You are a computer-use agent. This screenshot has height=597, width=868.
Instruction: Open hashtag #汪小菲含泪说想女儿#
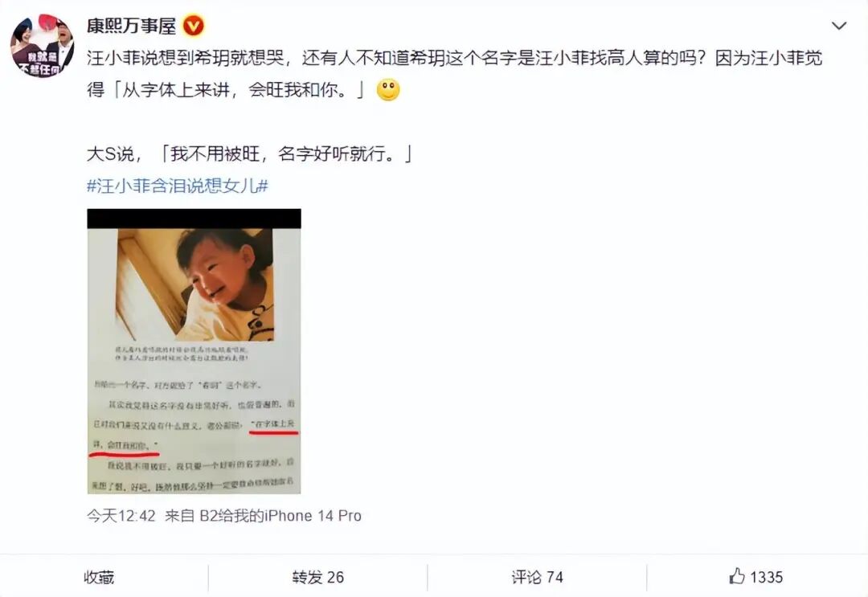tap(177, 186)
